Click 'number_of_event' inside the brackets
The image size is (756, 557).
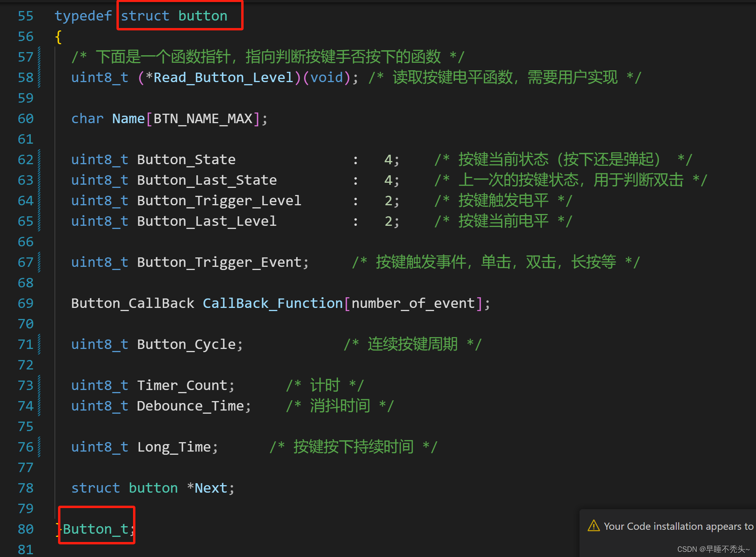point(413,304)
